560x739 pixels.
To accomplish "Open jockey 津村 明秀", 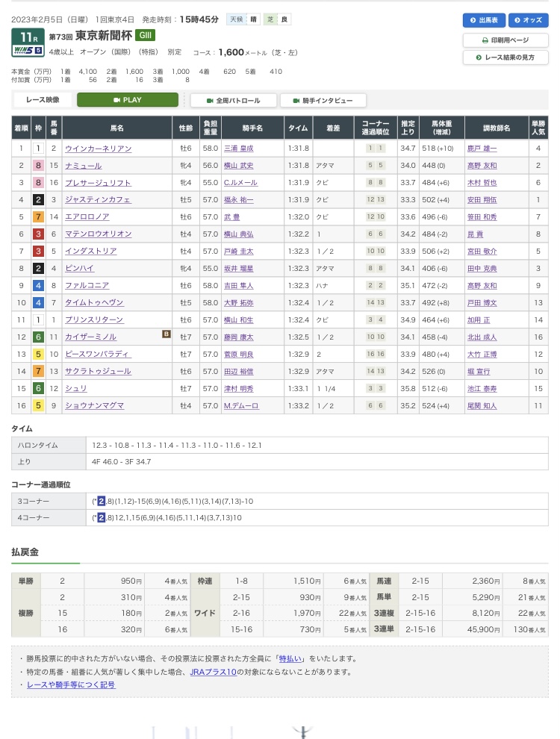I will point(238,388).
